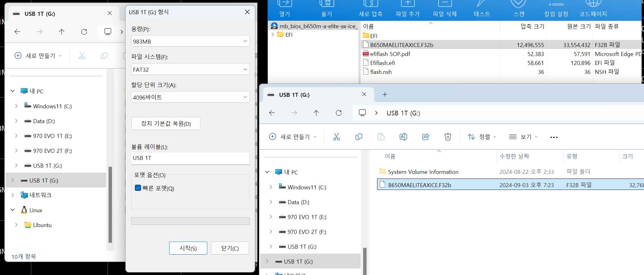
Task: Click Delete trash icon in right Explorer
Action: point(448,137)
